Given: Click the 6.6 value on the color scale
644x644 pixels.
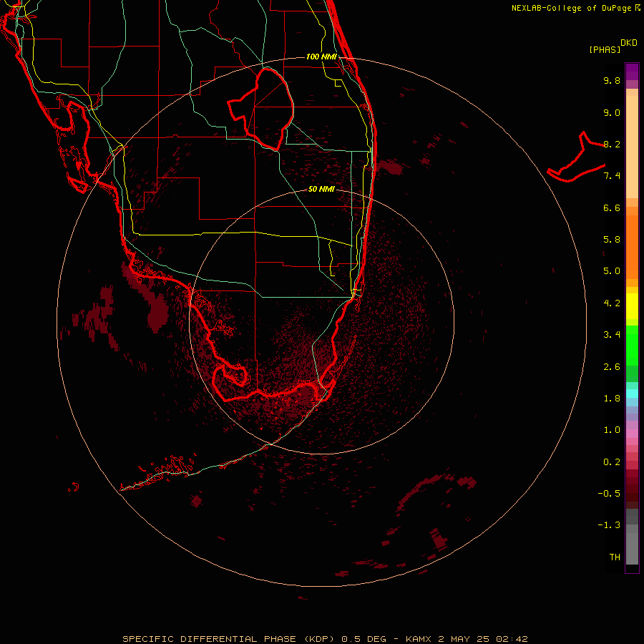Looking at the screenshot, I should [612, 208].
